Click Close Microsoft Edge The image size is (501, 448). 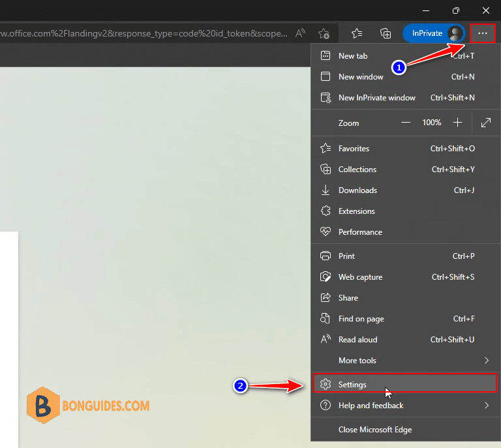(x=405, y=430)
